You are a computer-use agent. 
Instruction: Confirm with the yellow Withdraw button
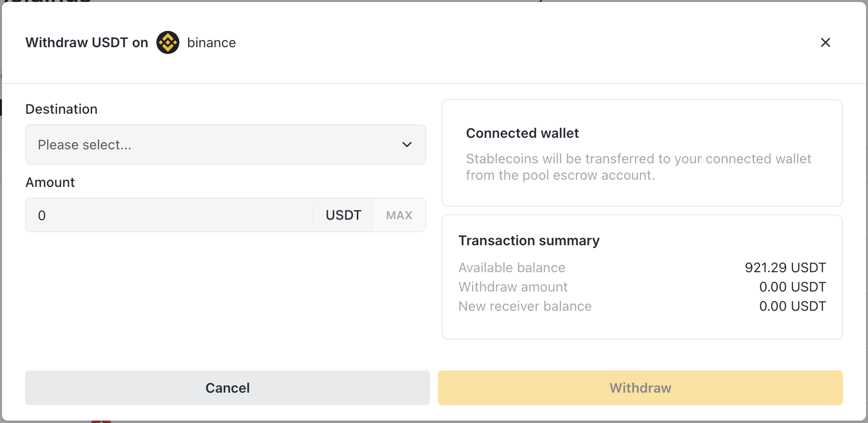pos(640,388)
